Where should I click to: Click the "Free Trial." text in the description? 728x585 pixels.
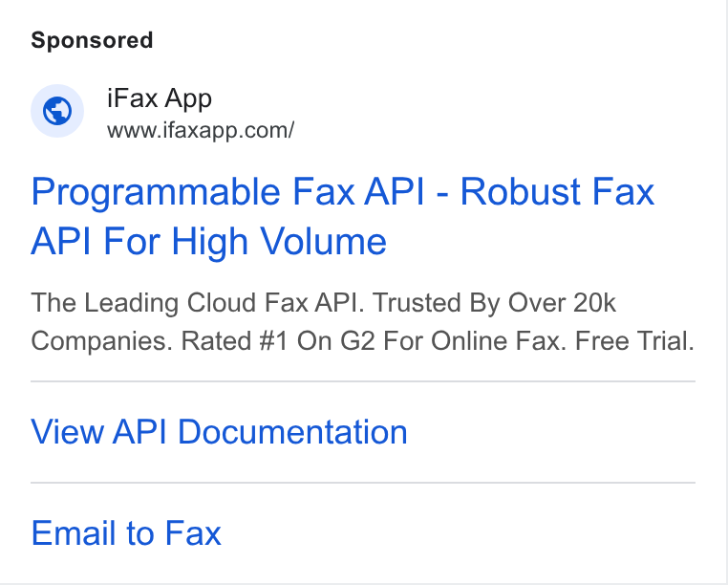634,341
